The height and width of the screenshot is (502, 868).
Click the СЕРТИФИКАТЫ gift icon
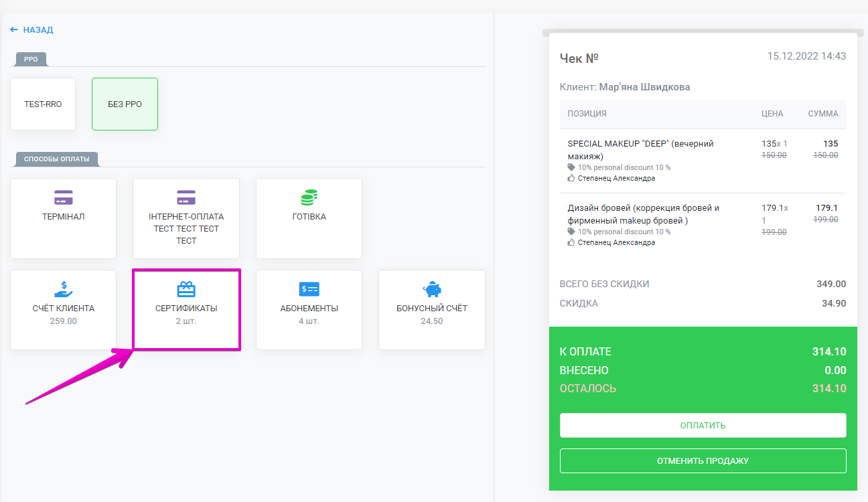pos(186,289)
